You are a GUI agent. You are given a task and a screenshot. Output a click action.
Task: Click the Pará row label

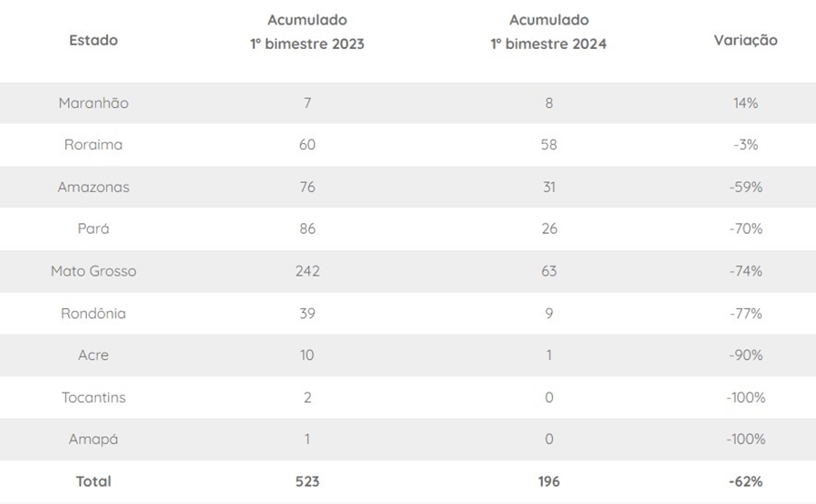pos(93,229)
